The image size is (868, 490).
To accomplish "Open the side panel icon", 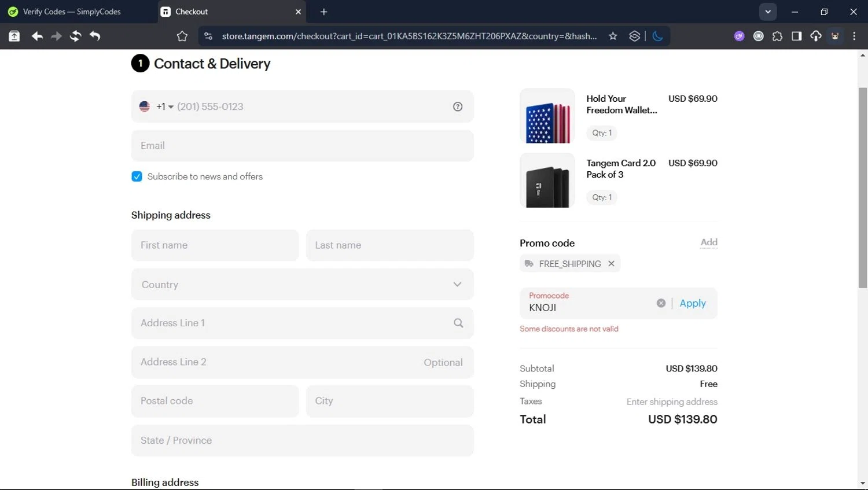I will click(797, 36).
